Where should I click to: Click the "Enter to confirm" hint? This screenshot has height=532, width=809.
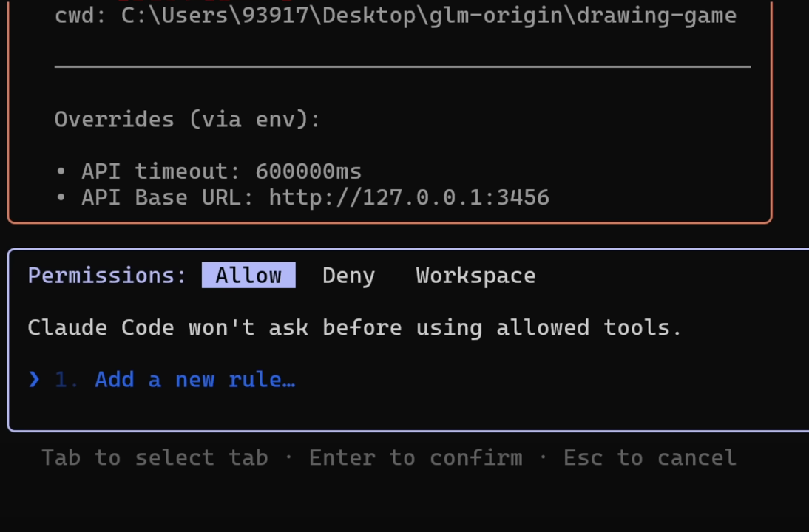pos(416,458)
